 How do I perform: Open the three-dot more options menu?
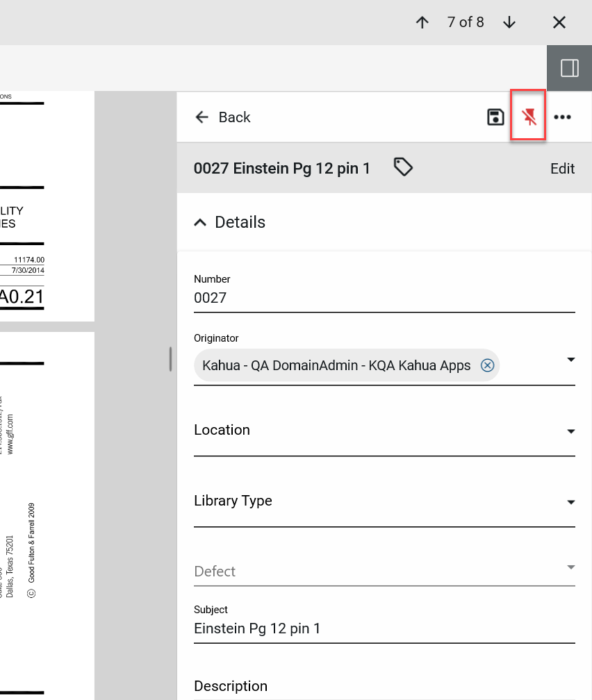(x=562, y=117)
